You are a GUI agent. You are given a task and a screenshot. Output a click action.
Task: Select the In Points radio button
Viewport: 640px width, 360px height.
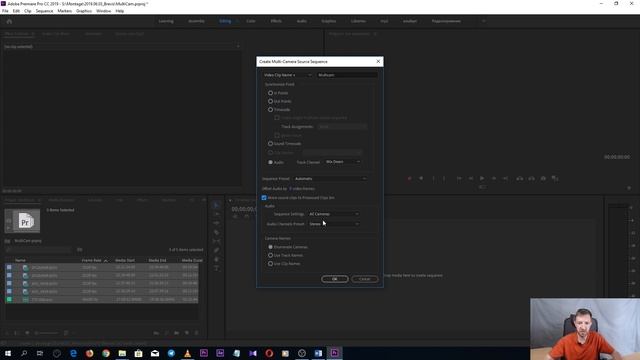point(270,93)
